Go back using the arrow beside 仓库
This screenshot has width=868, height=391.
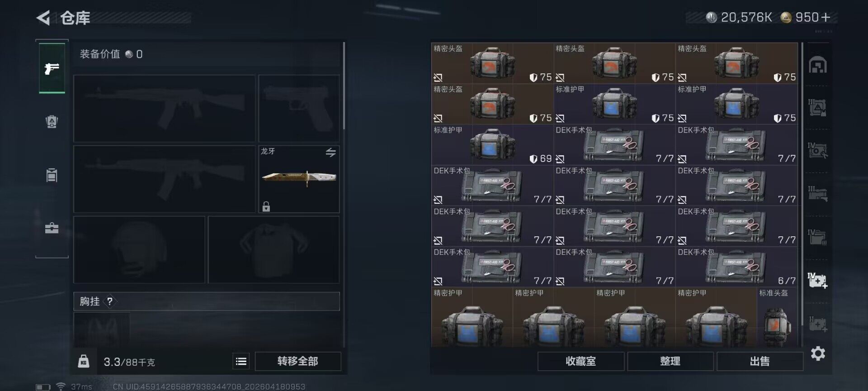tap(43, 18)
